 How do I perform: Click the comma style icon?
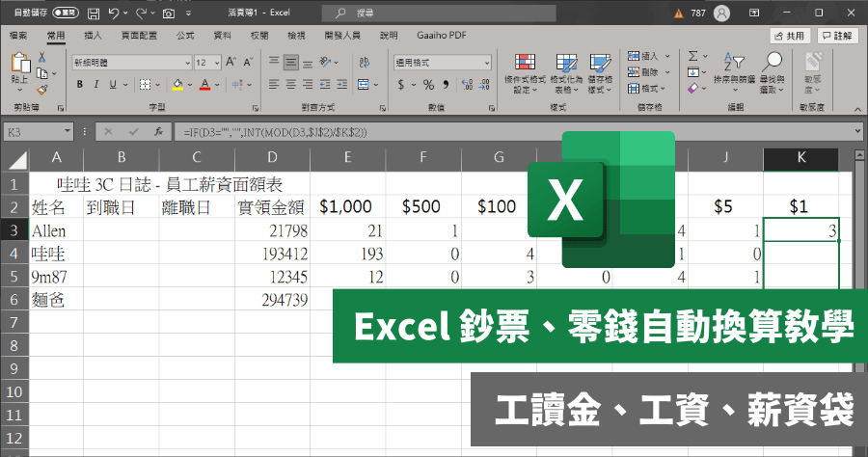(446, 85)
